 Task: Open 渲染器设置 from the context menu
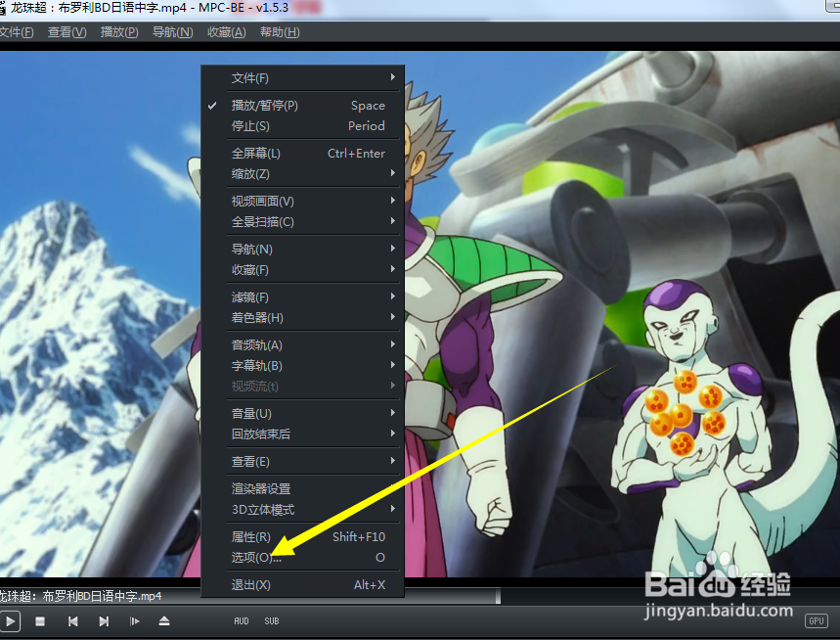[303, 489]
